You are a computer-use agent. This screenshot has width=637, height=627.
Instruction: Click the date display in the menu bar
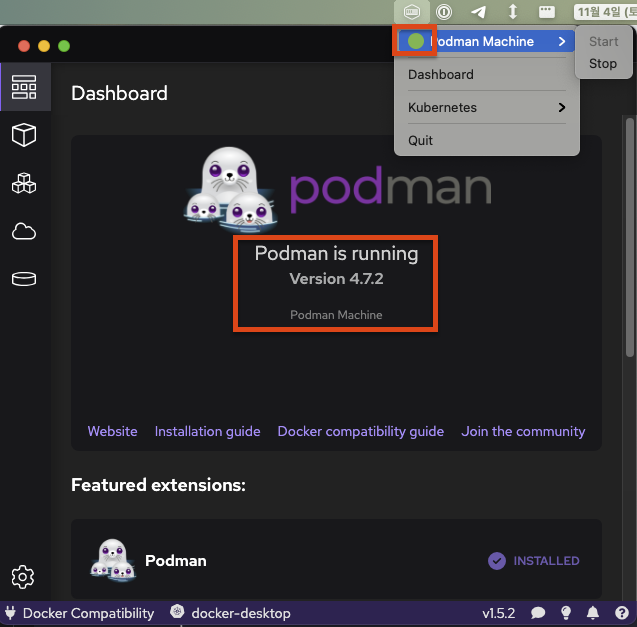(x=605, y=12)
